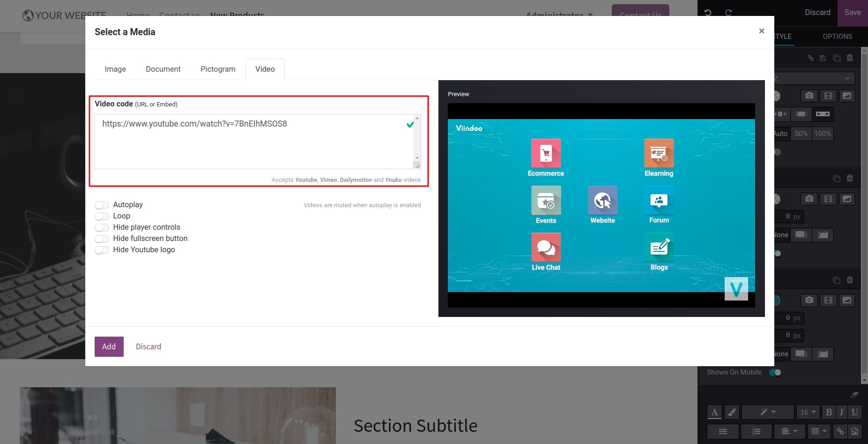The width and height of the screenshot is (868, 444).
Task: Underline the selected text
Action: (855, 413)
